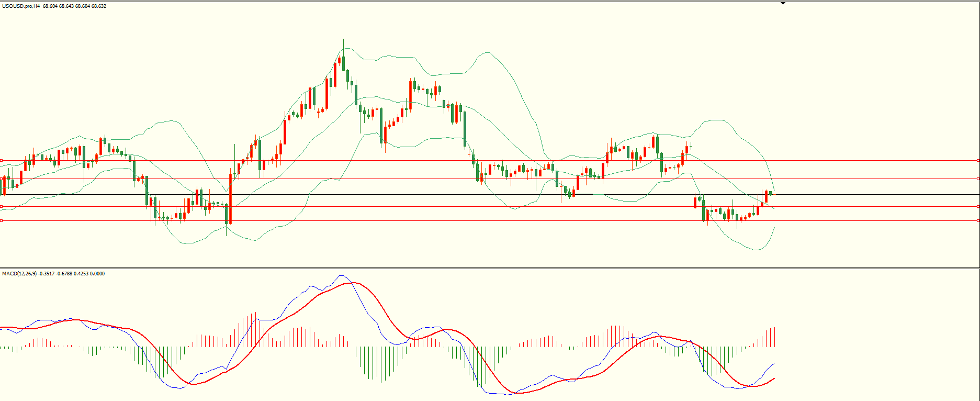Grab left handle of third red horizontal line

[2, 207]
